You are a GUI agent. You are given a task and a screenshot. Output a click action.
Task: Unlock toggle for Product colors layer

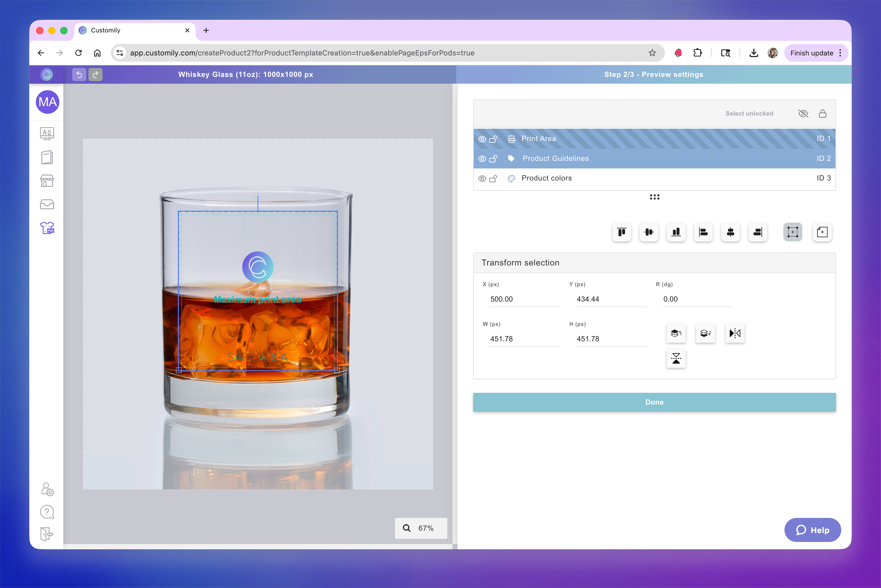(493, 178)
